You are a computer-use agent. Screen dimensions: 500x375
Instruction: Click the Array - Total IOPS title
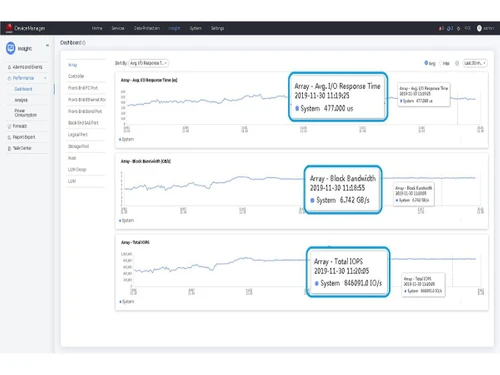135,242
